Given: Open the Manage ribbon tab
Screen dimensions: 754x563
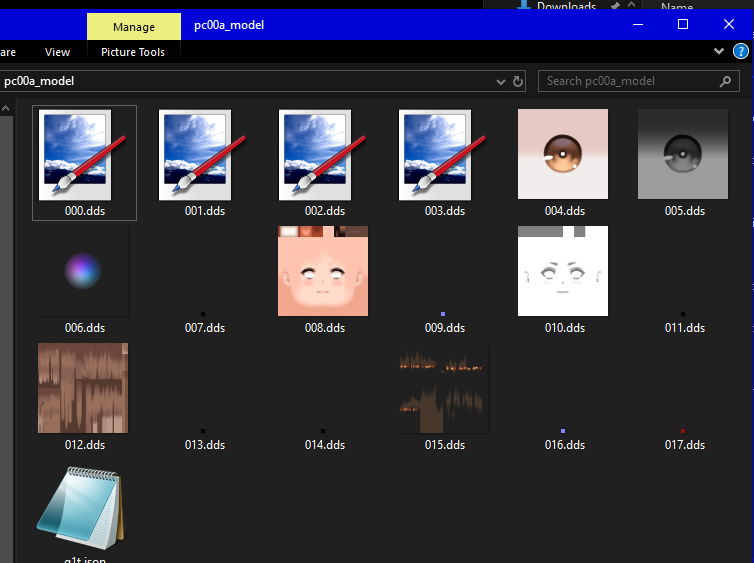Looking at the screenshot, I should tap(134, 26).
